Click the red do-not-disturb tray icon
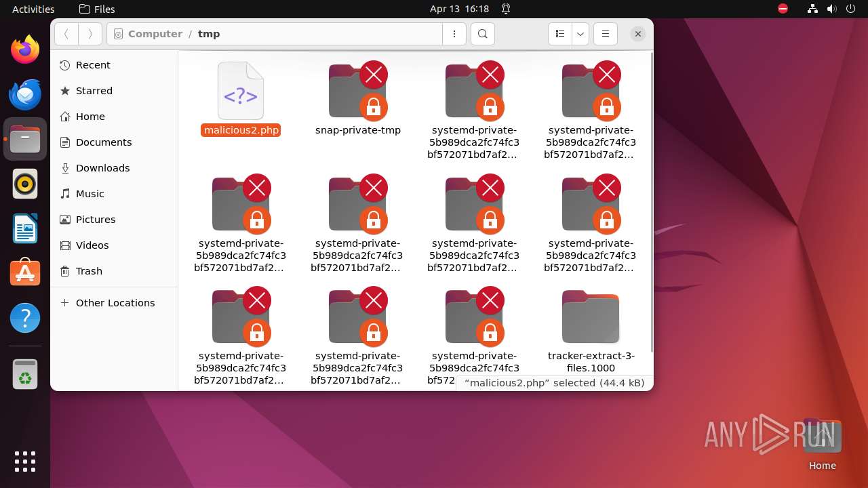 pos(783,9)
